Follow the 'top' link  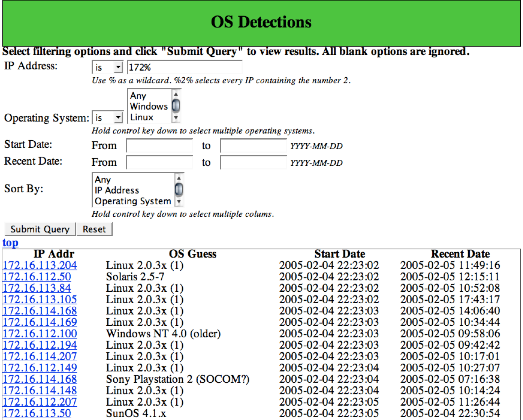point(10,243)
